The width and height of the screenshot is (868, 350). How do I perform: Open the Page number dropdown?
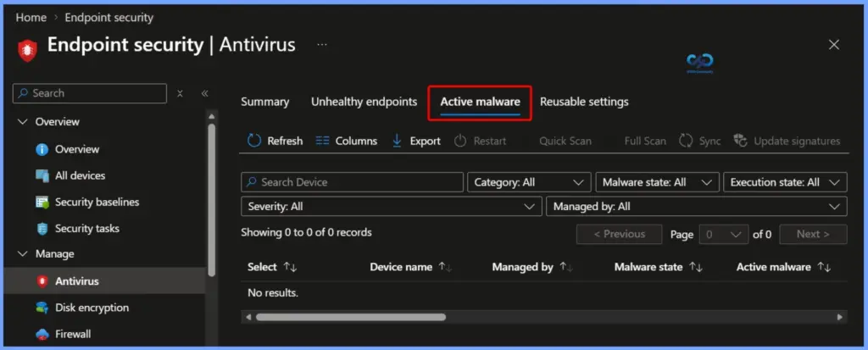724,234
